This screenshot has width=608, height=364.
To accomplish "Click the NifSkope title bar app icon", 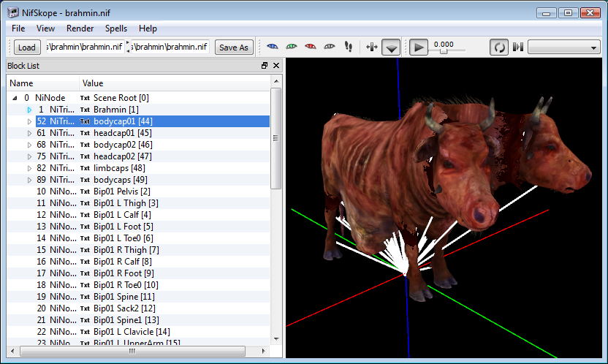I will coord(13,13).
